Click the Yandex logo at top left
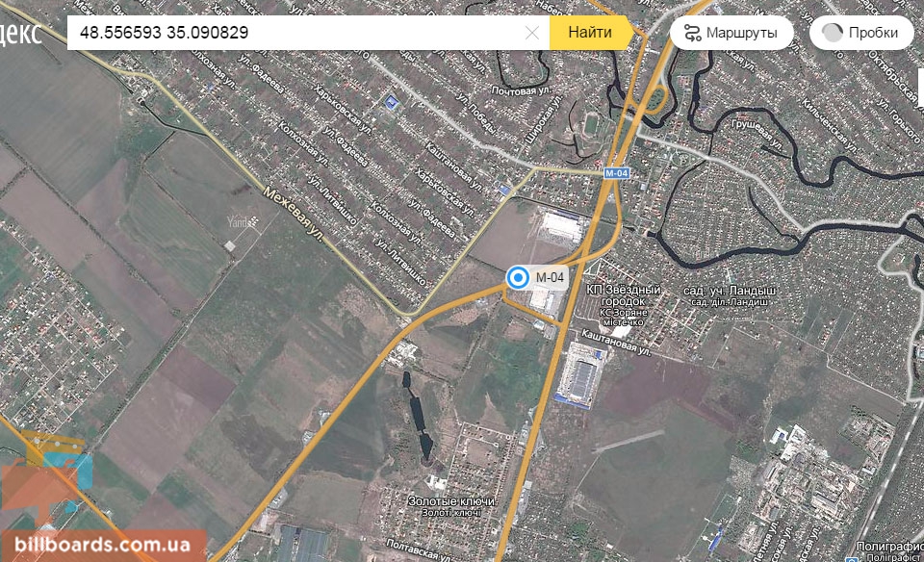Screen dimensions: 924x562 click(x=20, y=33)
